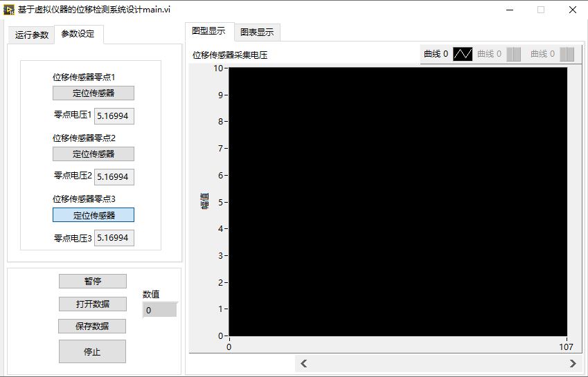Click the 零点电压1 value field
The image size is (588, 377).
114,116
